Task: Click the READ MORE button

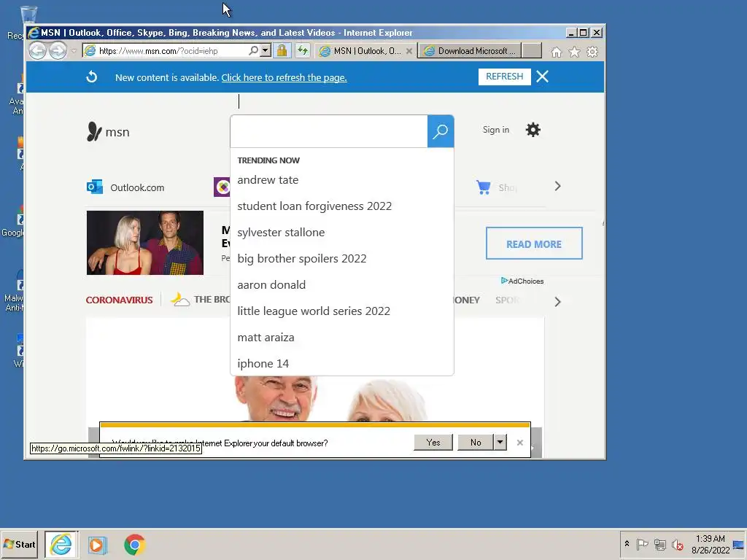Action: tap(534, 244)
